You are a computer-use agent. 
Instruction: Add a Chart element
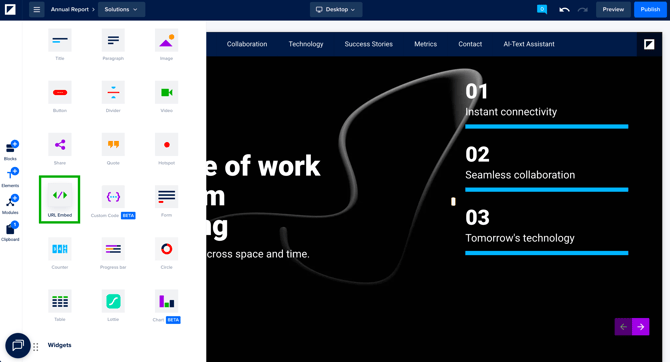click(167, 301)
